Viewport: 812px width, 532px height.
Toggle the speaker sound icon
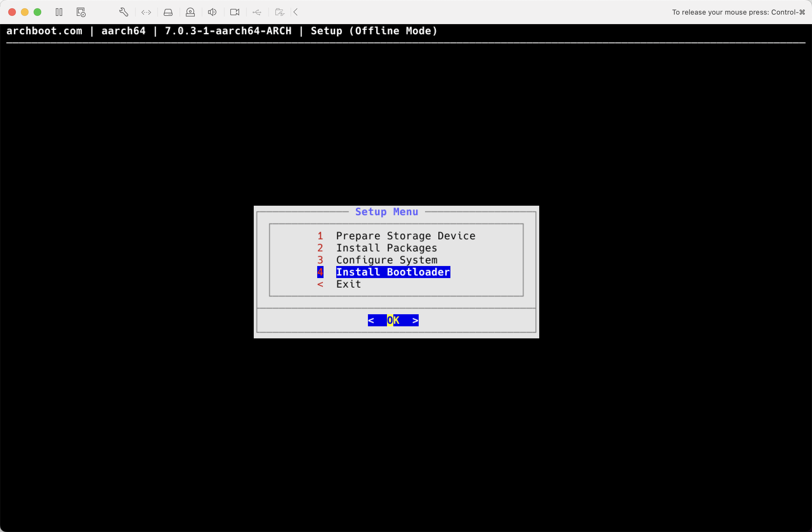coord(212,12)
